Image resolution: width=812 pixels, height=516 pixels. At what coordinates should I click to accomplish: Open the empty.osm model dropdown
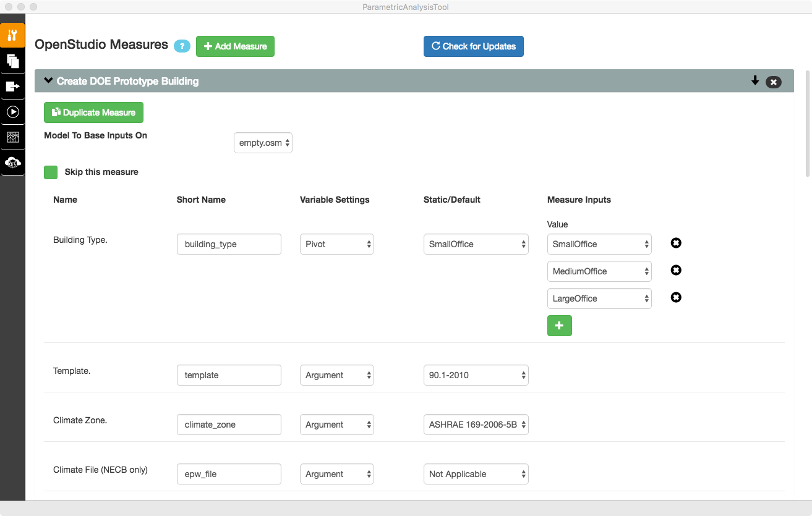tap(263, 143)
